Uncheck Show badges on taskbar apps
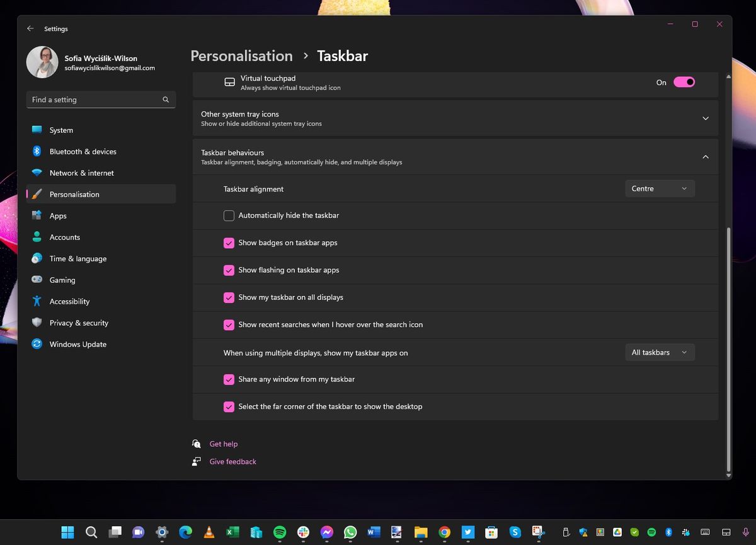The height and width of the screenshot is (545, 756). (229, 243)
